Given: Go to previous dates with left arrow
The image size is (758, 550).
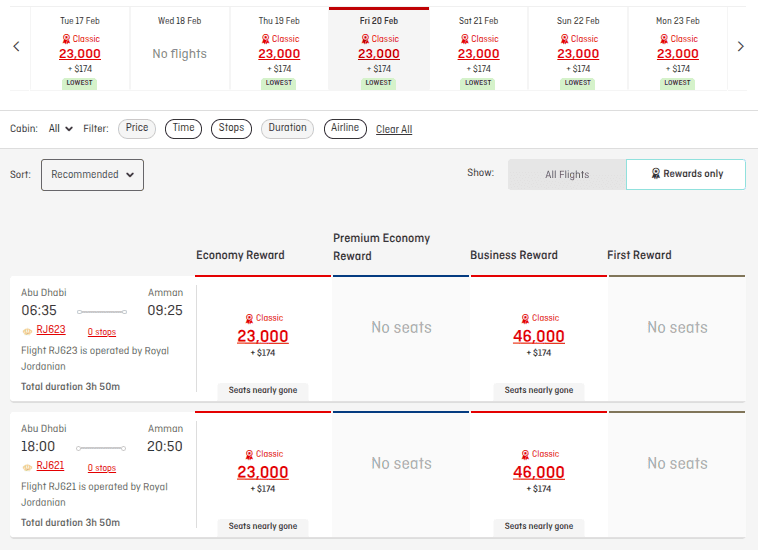Looking at the screenshot, I should pos(16,46).
